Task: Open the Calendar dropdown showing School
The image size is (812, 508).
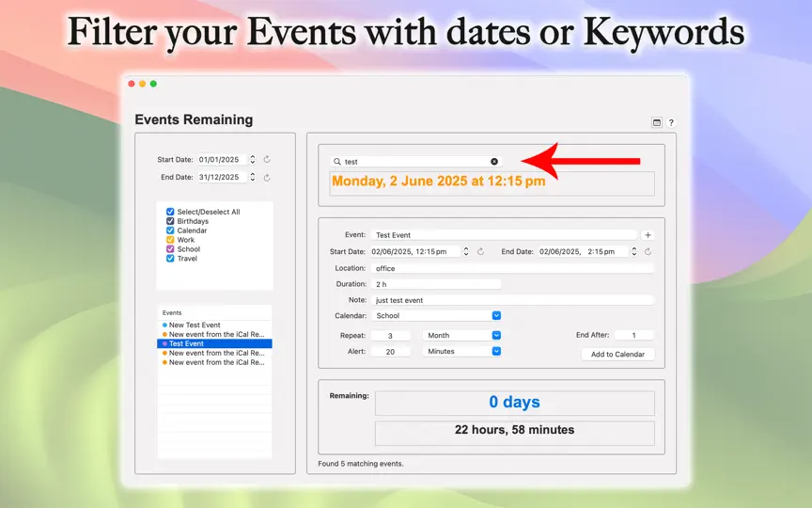Action: coord(436,316)
